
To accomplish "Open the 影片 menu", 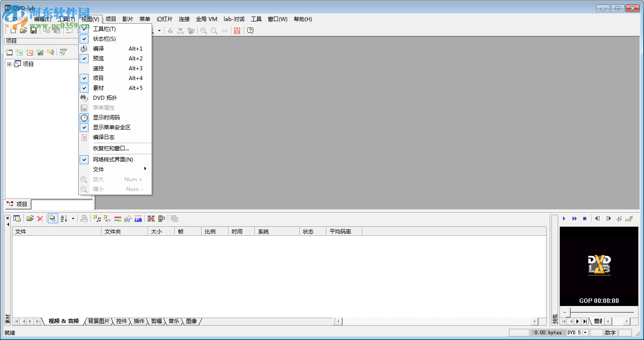I will [x=128, y=19].
